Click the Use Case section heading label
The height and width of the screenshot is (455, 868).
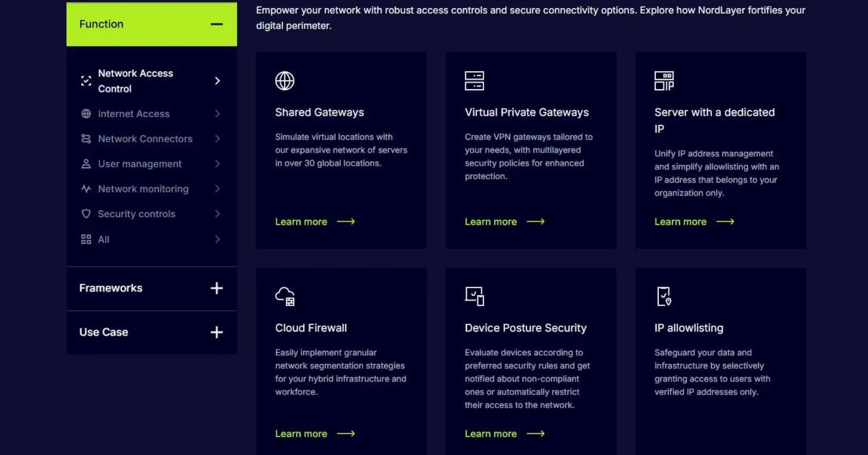pyautogui.click(x=104, y=332)
